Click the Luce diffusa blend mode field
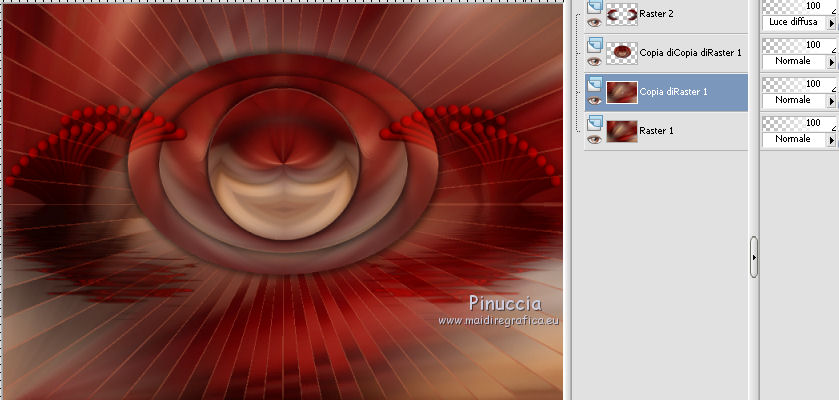Image resolution: width=839 pixels, height=400 pixels. click(794, 22)
